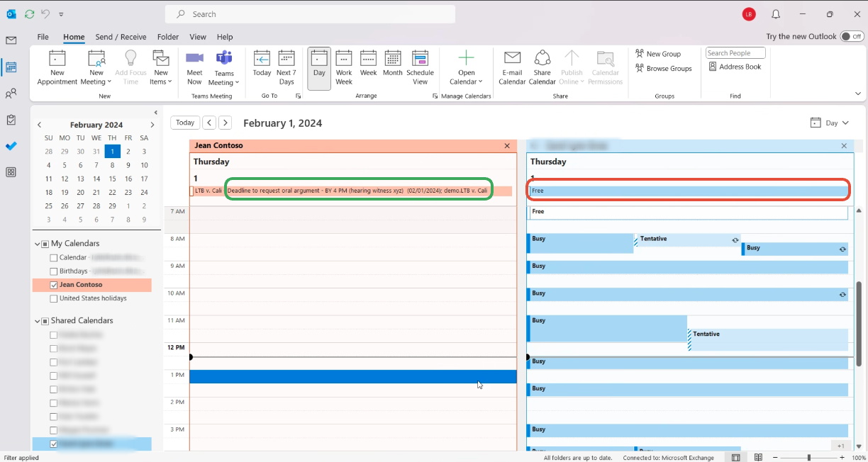Switch to Work Week view
This screenshot has width=868, height=462.
click(344, 68)
